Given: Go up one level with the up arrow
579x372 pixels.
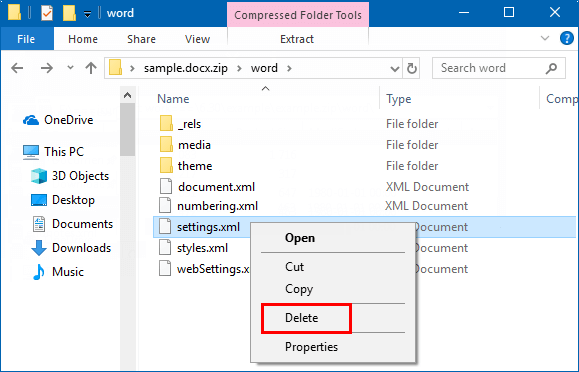Looking at the screenshot, I should (91, 68).
